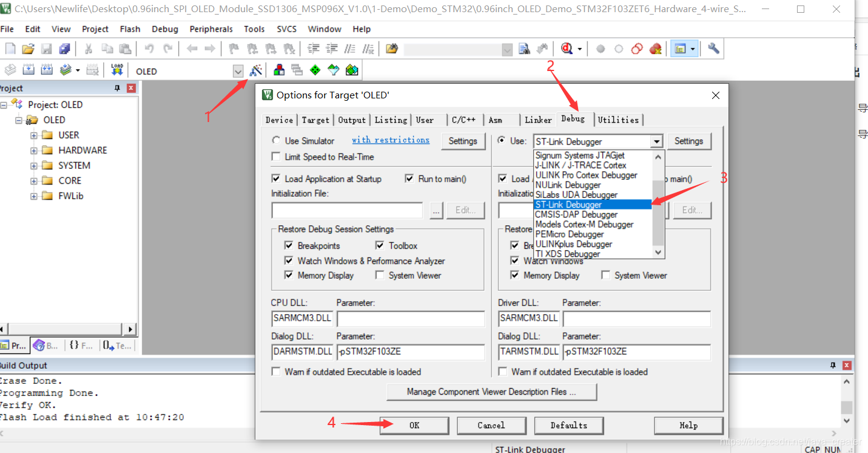This screenshot has width=868, height=453.
Task: Click the debugger list scrollbar down arrow
Action: (658, 253)
